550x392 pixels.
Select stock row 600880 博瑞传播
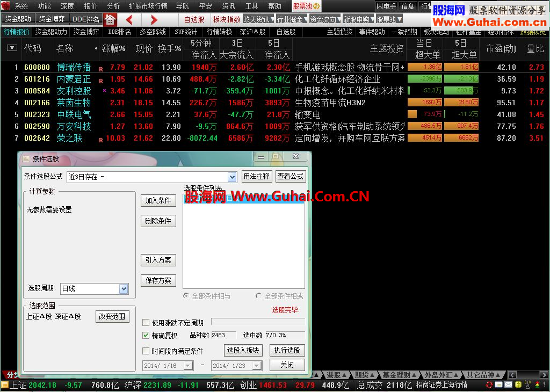tap(274, 67)
